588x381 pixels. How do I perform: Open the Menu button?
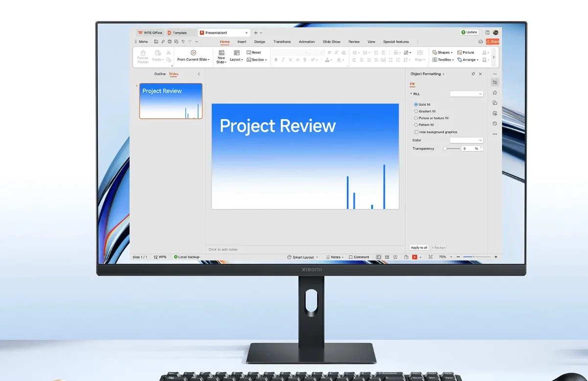[x=141, y=42]
